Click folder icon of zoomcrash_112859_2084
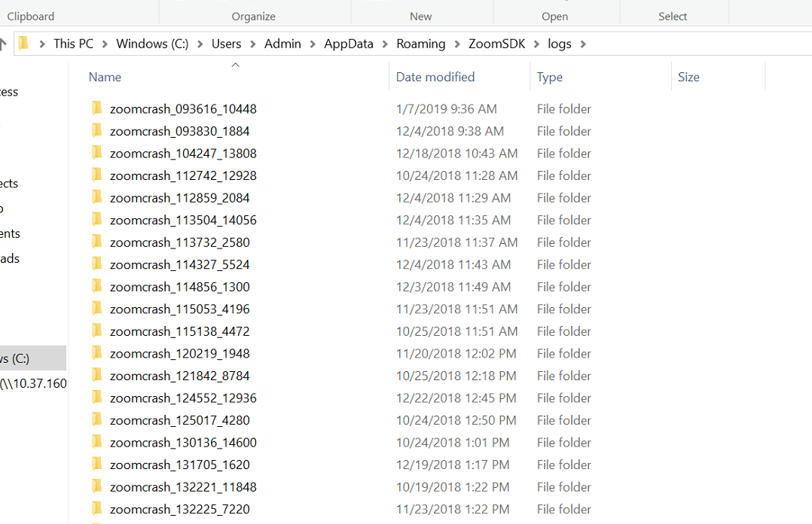The height and width of the screenshot is (524, 812). click(97, 197)
